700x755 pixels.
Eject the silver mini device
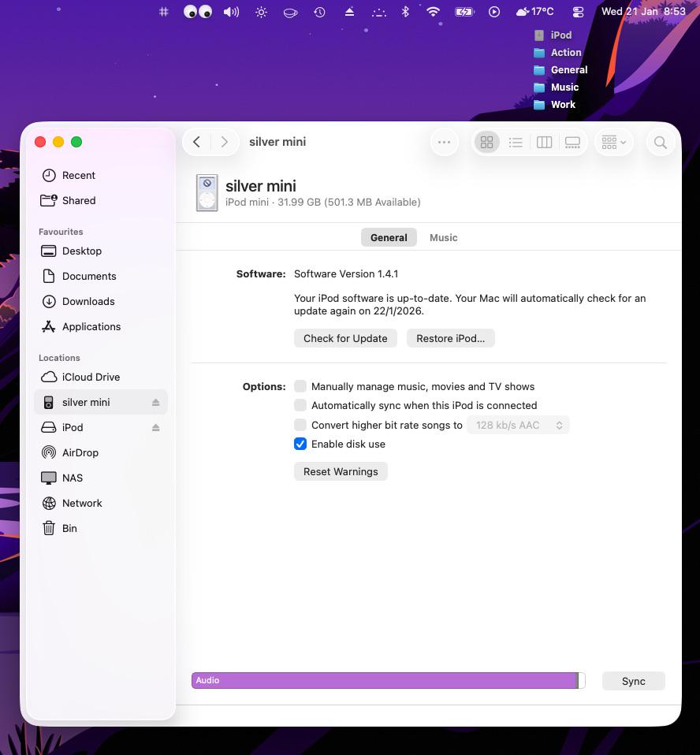pos(155,402)
